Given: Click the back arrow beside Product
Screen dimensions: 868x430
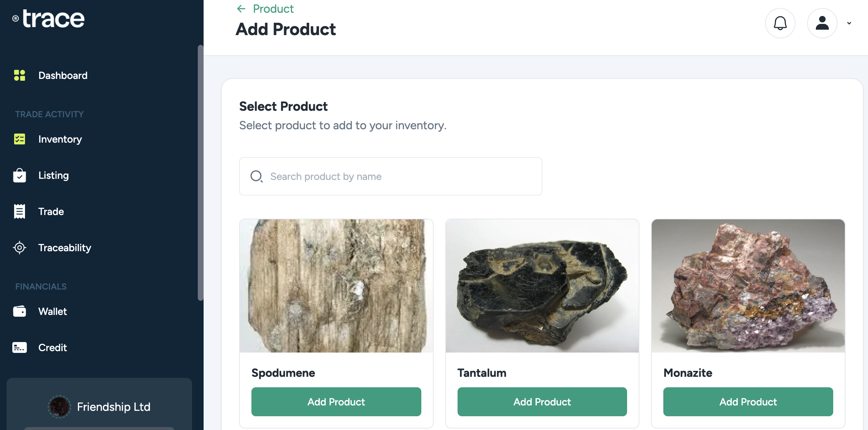Looking at the screenshot, I should tap(241, 9).
